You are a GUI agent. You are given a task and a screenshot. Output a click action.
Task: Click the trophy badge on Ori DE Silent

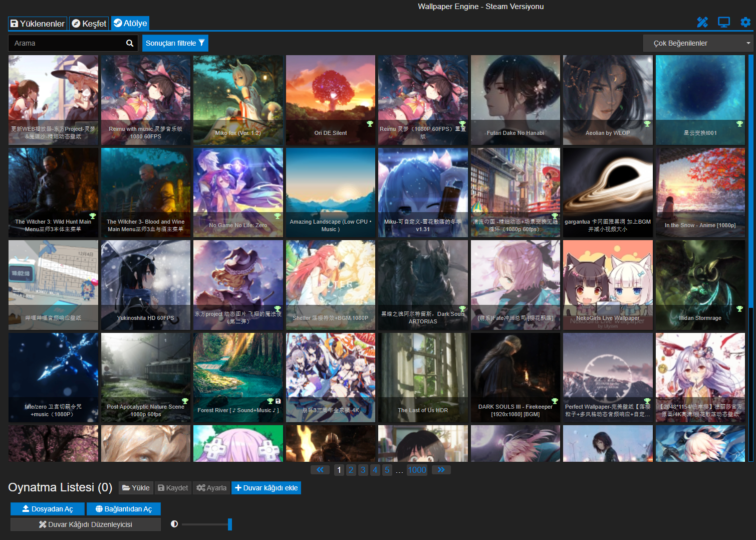[x=370, y=124]
